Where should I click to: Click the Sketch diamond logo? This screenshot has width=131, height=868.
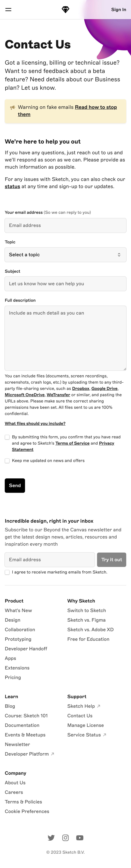pos(65,9)
